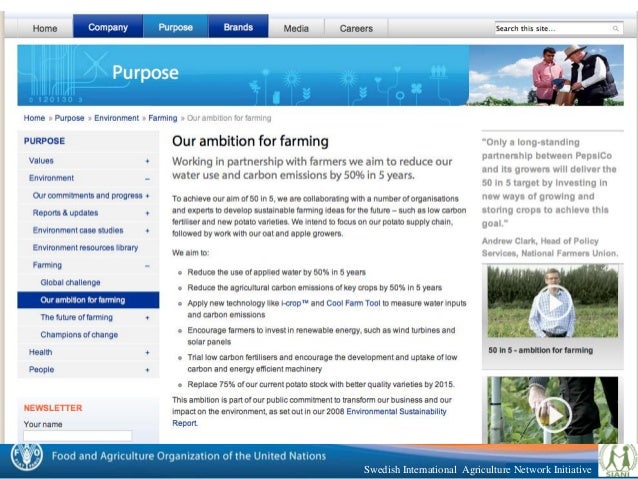Play the second crop field video
The image size is (638, 479).
pos(553,413)
